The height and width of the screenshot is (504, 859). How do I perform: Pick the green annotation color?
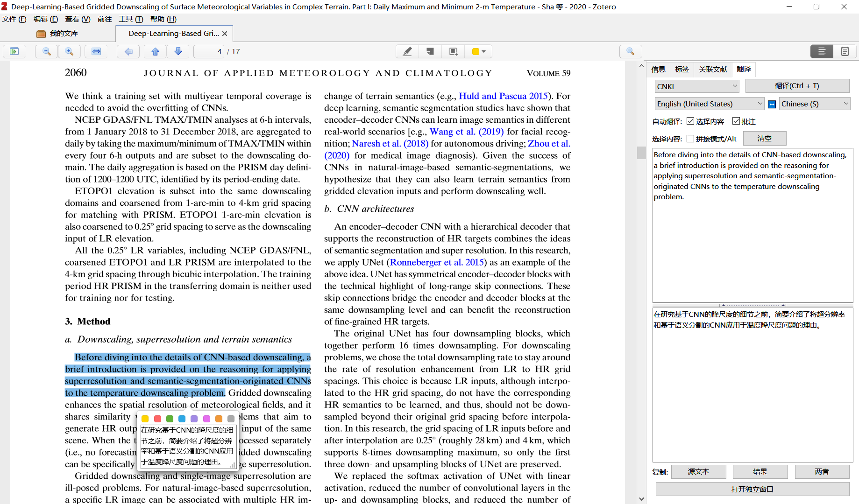(170, 419)
